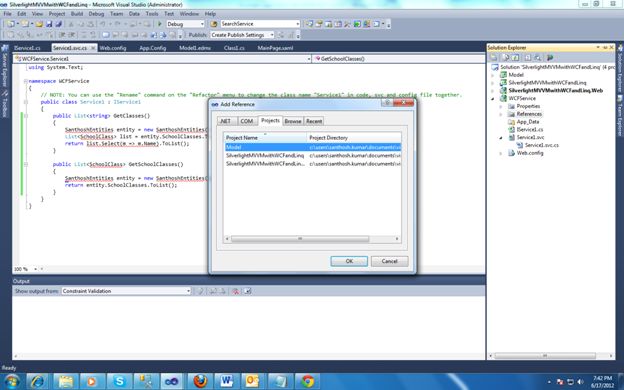The width and height of the screenshot is (624, 390).
Task: Click Show All Files icon in Solution Explorer
Action: tap(505, 58)
